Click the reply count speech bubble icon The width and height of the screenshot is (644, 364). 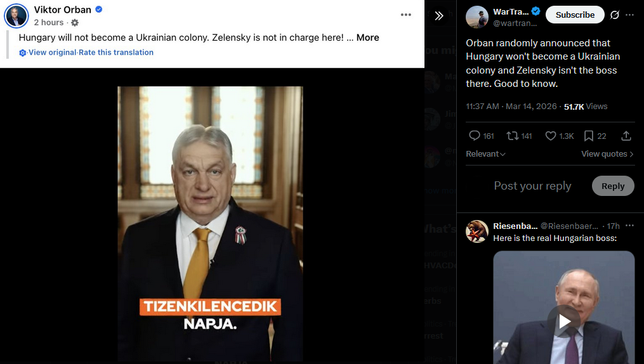click(475, 136)
